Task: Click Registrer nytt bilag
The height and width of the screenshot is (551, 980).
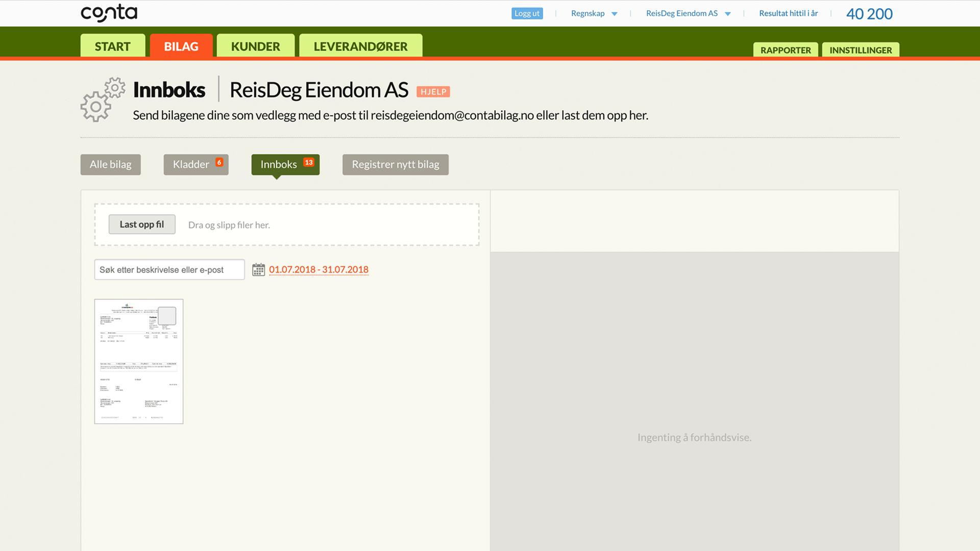Action: coord(396,164)
